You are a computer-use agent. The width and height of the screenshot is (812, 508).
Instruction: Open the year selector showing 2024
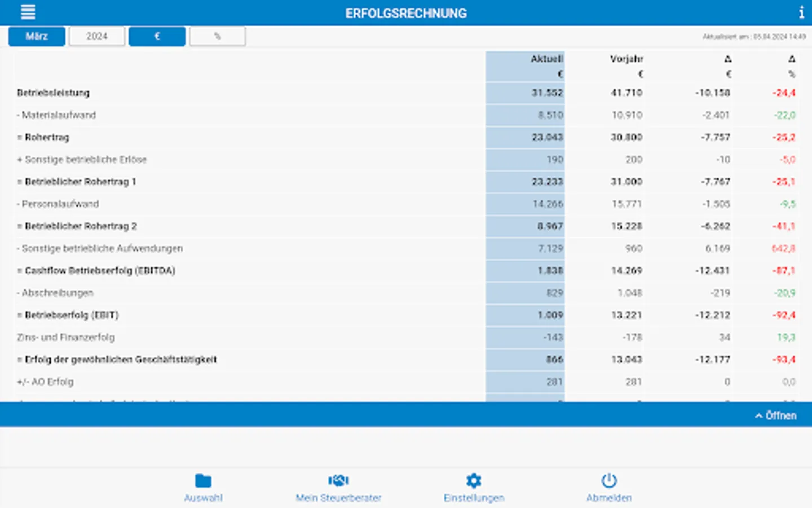pos(96,36)
